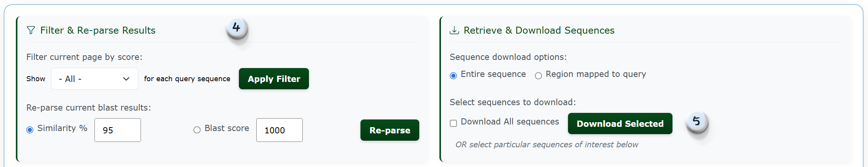The width and height of the screenshot is (868, 167).
Task: Click the download tray icon
Action: 454,30
